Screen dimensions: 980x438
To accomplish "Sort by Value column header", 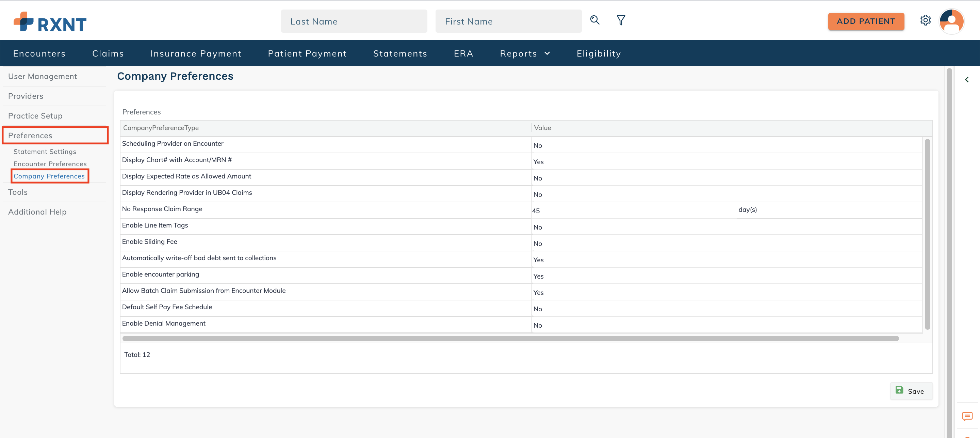I will pos(731,128).
